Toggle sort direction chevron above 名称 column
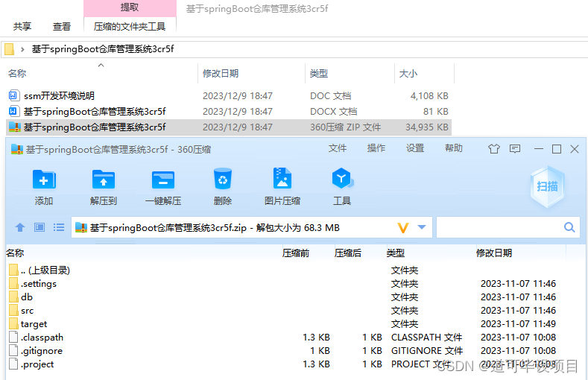Screen dimensions: 588x380 tap(101, 66)
